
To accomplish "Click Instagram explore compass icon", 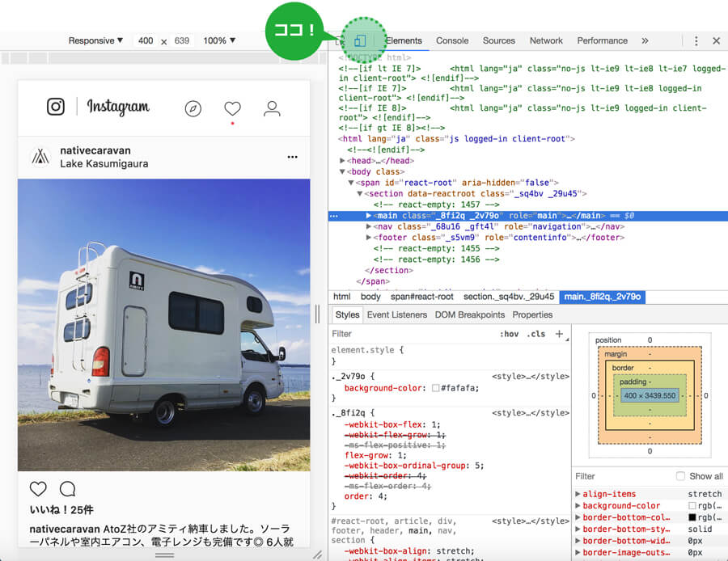I will pyautogui.click(x=193, y=108).
